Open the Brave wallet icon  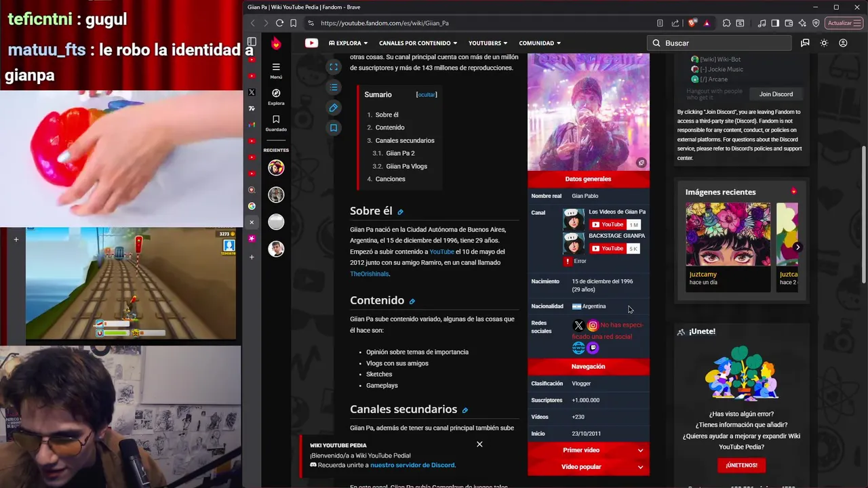pyautogui.click(x=789, y=23)
